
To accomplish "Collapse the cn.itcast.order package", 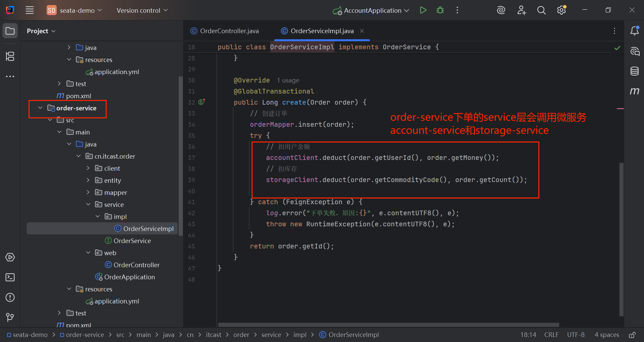I will pos(78,156).
